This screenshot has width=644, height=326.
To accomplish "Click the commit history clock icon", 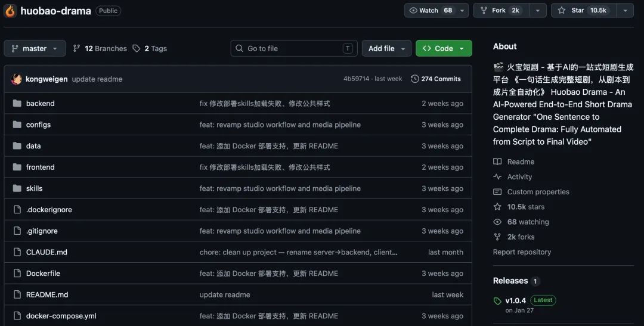I will tap(415, 79).
